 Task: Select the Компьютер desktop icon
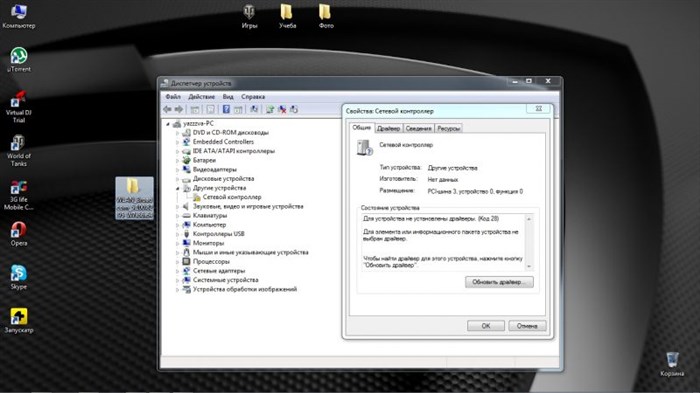(x=19, y=17)
